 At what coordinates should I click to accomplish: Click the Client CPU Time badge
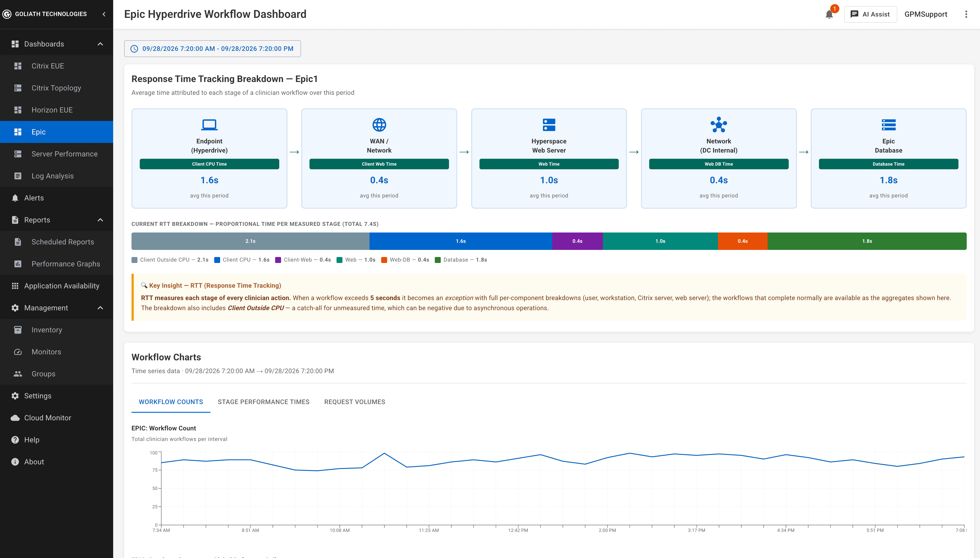[209, 164]
